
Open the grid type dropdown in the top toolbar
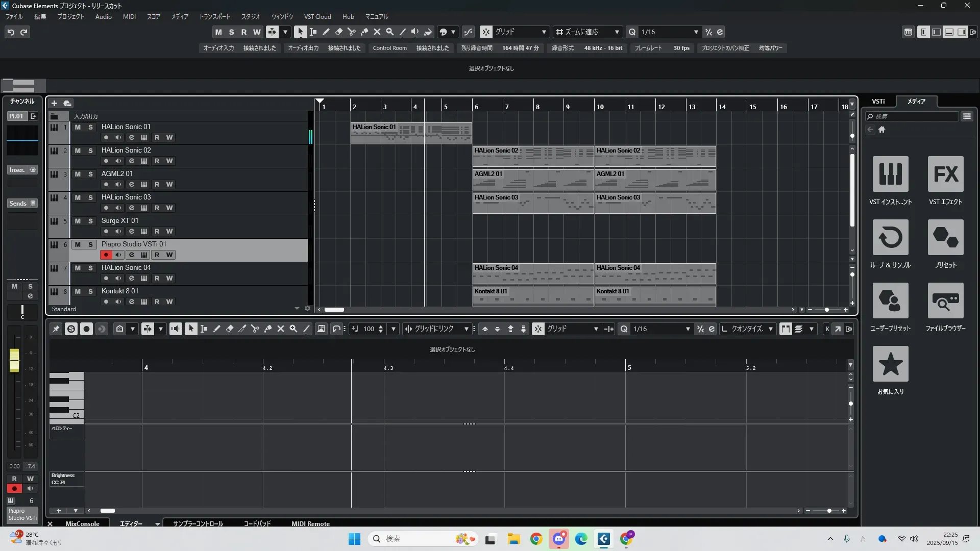point(544,32)
